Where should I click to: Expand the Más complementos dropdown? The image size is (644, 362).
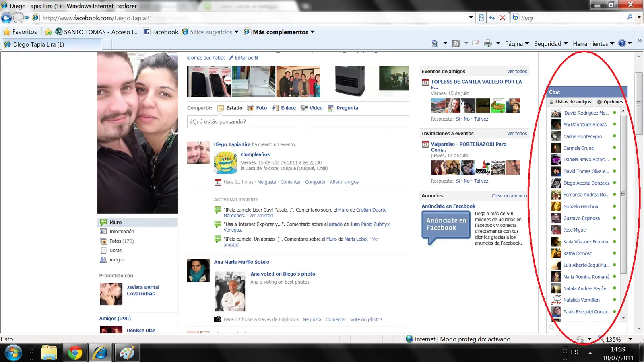312,32
